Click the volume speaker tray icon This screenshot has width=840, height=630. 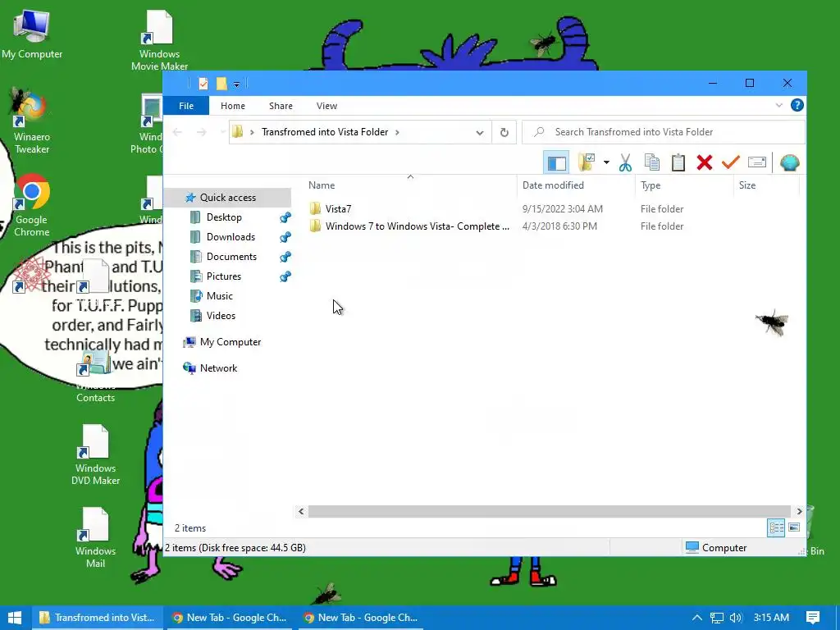point(736,618)
